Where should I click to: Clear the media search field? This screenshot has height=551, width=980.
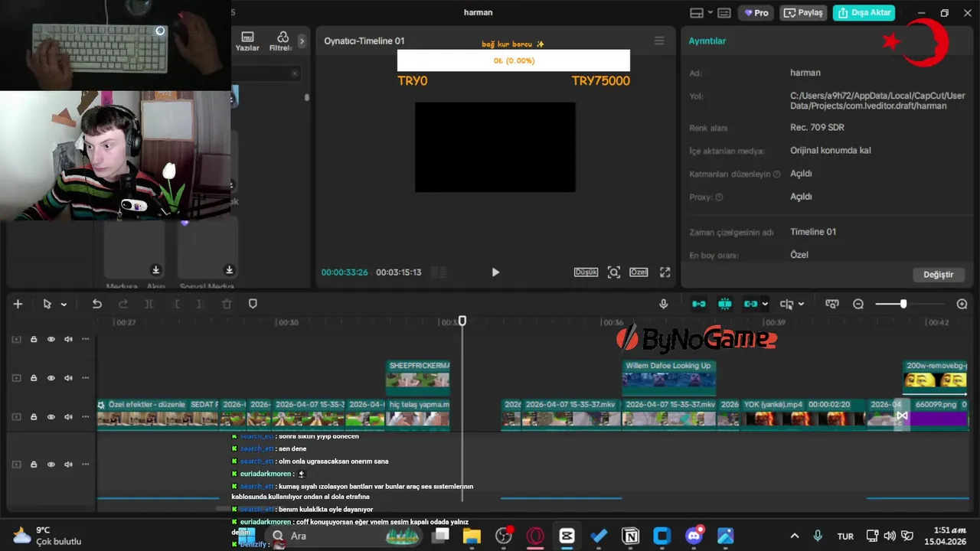click(x=295, y=73)
